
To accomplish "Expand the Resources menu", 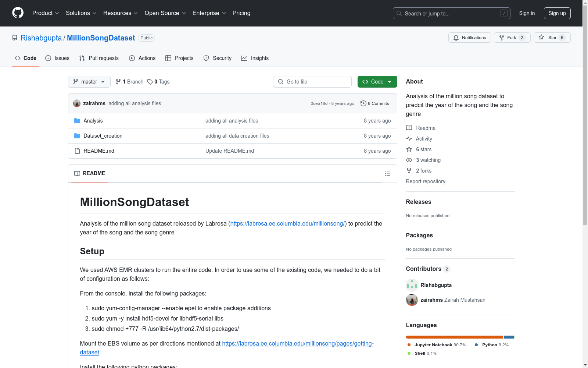I will click(121, 13).
